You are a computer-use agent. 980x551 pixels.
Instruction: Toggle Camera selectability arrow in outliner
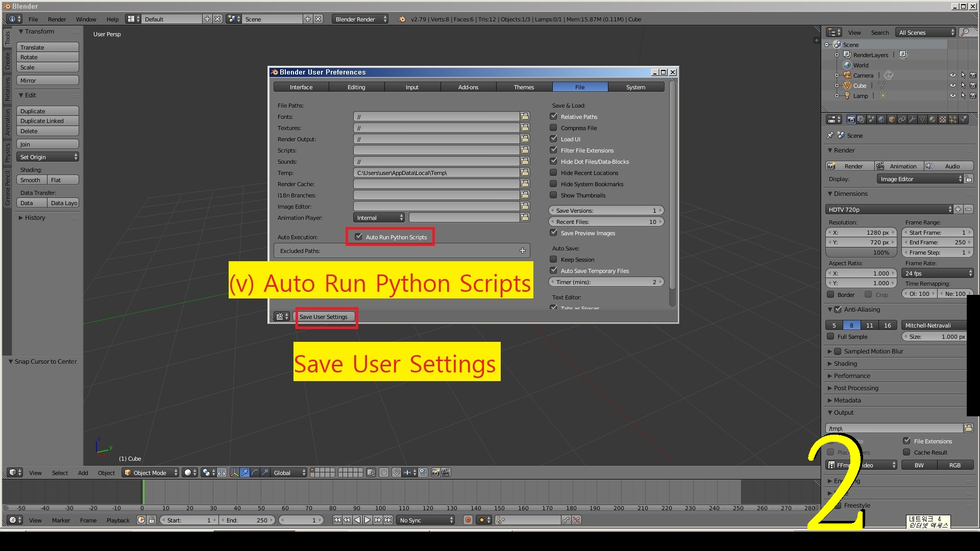coord(963,75)
